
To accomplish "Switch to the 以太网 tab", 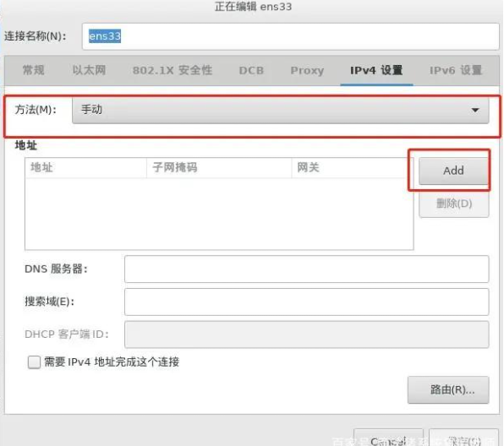I will click(x=89, y=70).
